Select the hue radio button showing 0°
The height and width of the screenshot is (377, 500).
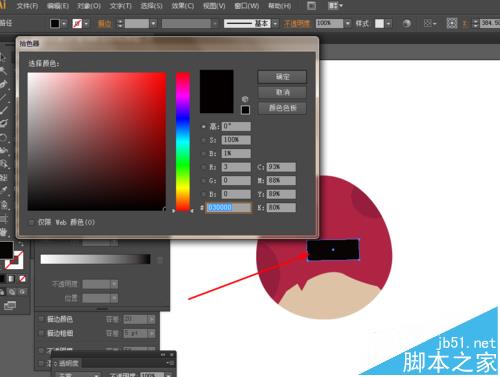203,127
